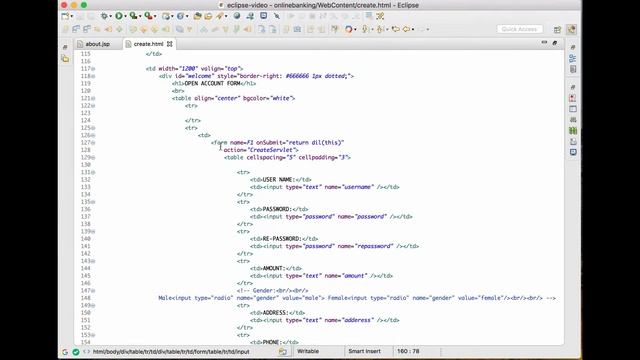Screen dimensions: 640x360
Task: Click the yellow tools icon on top toolbar
Action: (380, 16)
